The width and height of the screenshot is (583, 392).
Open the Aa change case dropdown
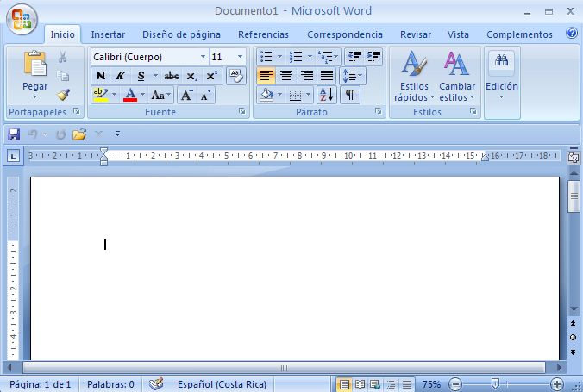[x=160, y=95]
